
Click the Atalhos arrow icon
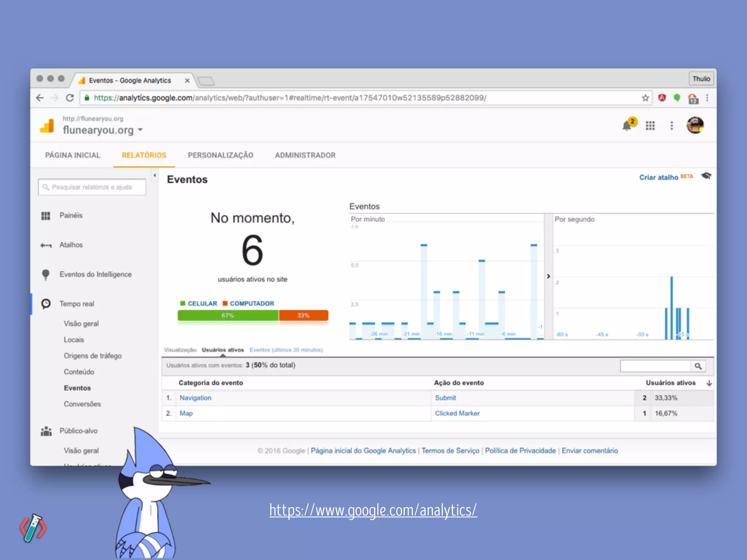(46, 245)
